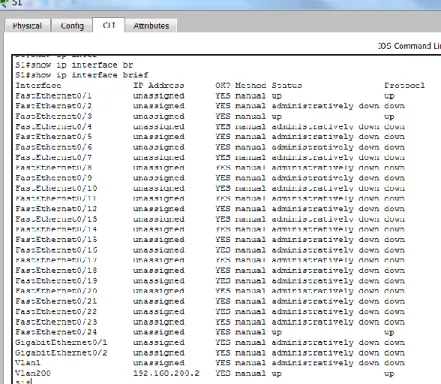The height and width of the screenshot is (384, 441).
Task: Click the GigabitEthernet0/1 interface entry
Action: click(x=61, y=343)
